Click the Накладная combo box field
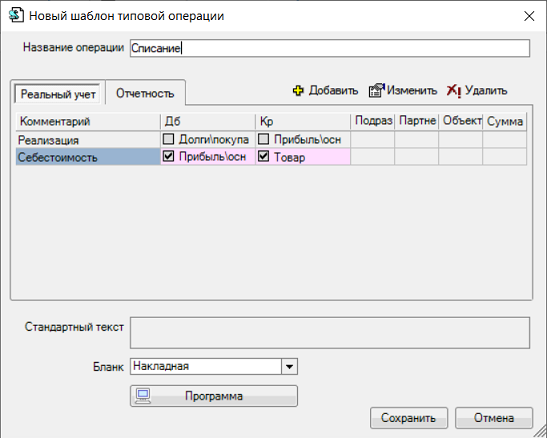Viewport: 547px width, 438px height. (x=206, y=367)
